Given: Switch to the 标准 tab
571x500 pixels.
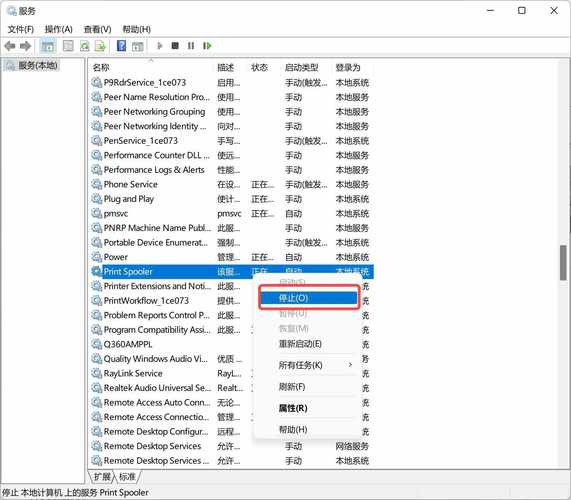Looking at the screenshot, I should [x=127, y=477].
